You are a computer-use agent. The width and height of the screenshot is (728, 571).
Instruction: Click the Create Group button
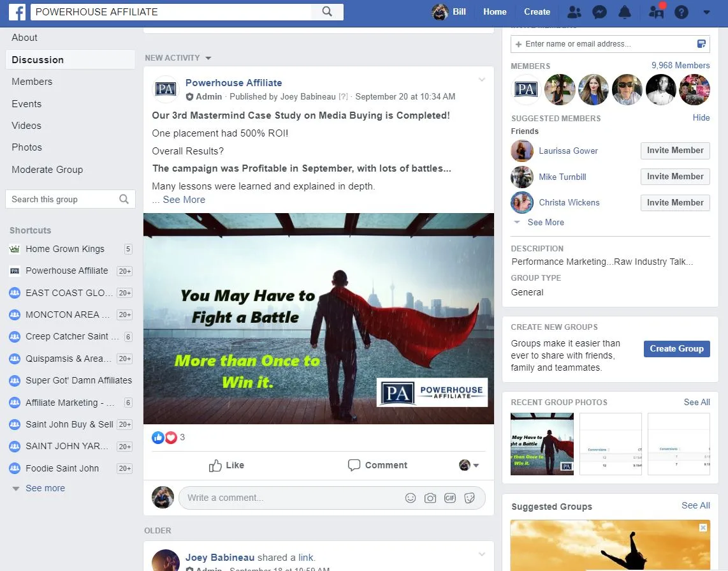click(676, 349)
